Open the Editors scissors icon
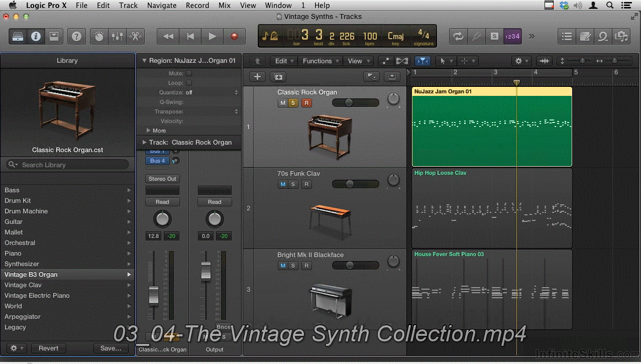 click(x=135, y=36)
